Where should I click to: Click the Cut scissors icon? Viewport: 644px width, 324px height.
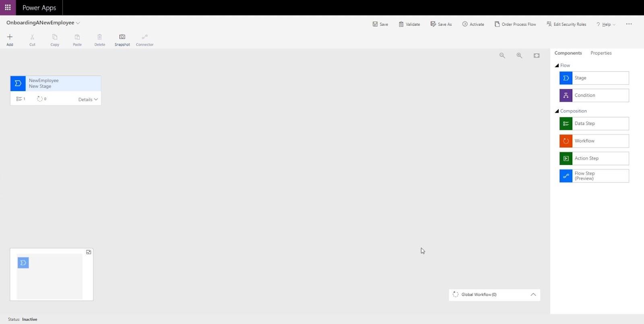pos(32,37)
